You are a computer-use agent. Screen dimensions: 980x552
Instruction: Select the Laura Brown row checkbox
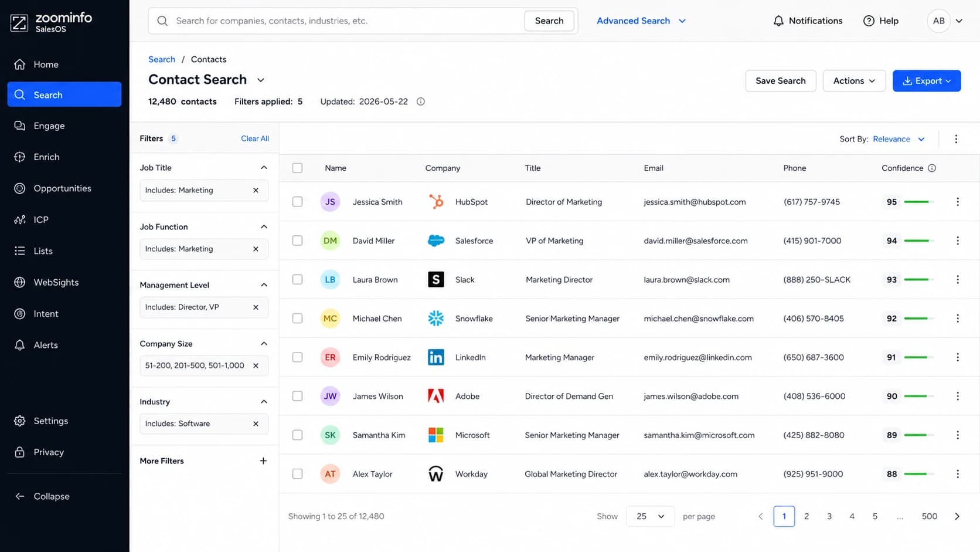pyautogui.click(x=298, y=279)
